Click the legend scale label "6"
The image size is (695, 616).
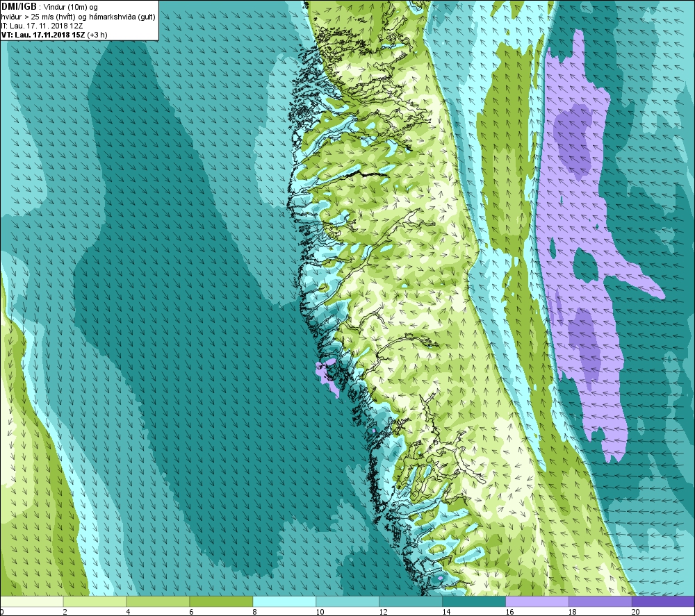(x=192, y=612)
